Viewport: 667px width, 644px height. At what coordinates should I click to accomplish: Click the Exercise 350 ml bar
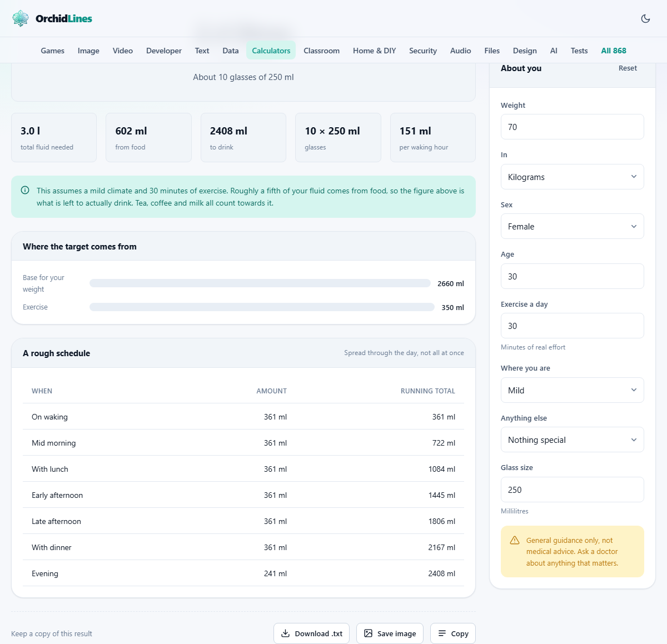click(x=262, y=307)
